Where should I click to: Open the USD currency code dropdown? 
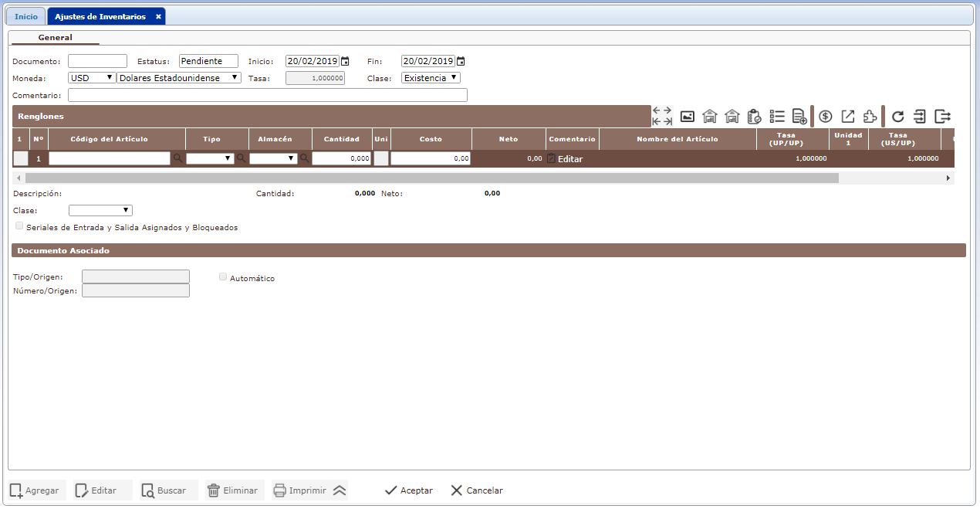coord(92,78)
